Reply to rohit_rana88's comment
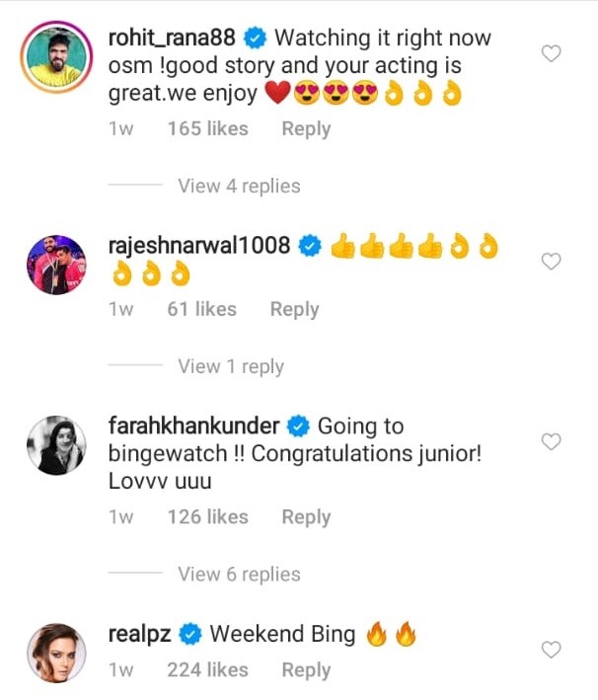Image resolution: width=598 pixels, height=700 pixels. [x=306, y=128]
